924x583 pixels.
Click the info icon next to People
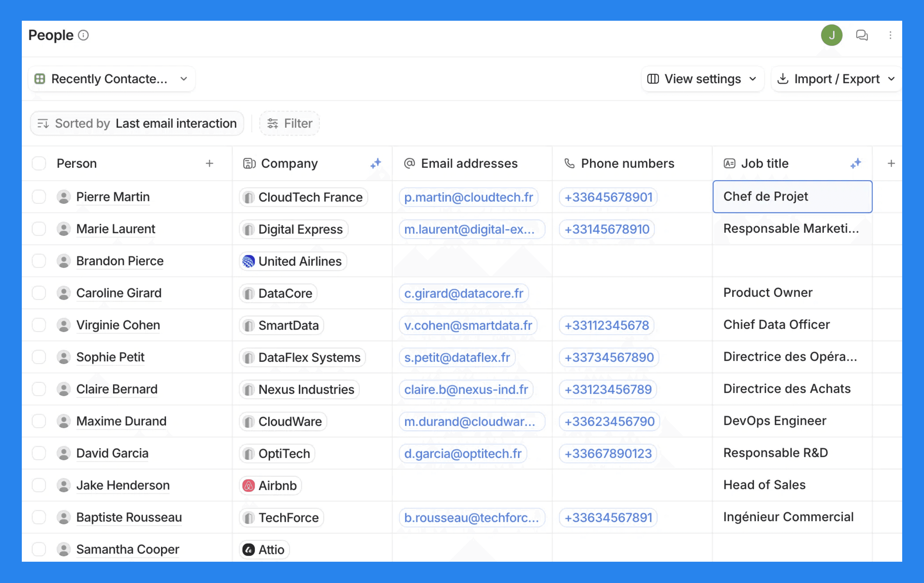tap(83, 35)
